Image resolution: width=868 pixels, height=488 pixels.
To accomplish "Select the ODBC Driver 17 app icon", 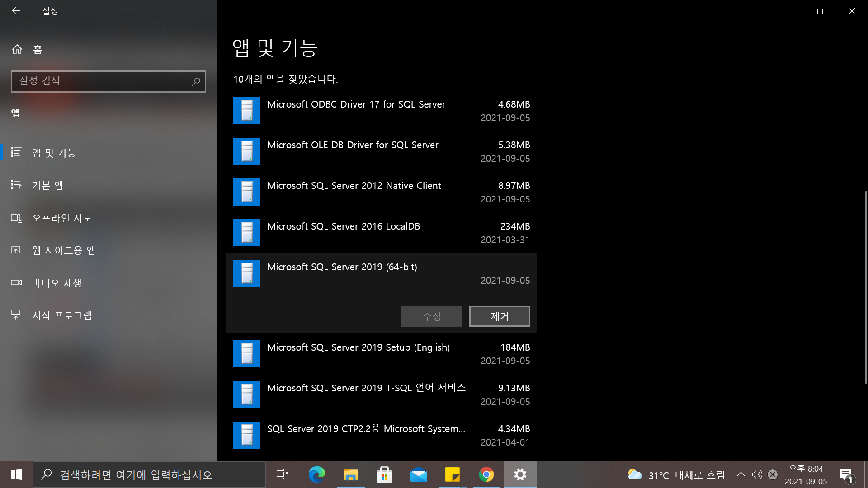I will click(x=246, y=111).
